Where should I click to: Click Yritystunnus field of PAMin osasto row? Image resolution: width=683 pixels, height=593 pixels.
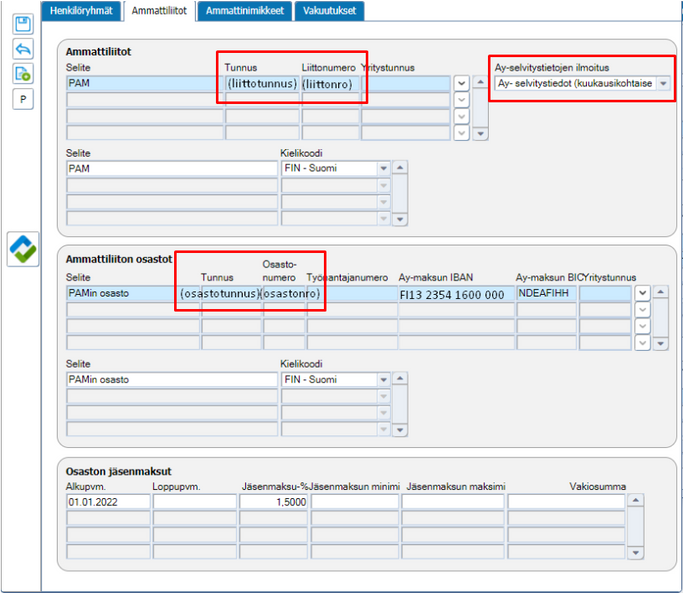point(605,293)
